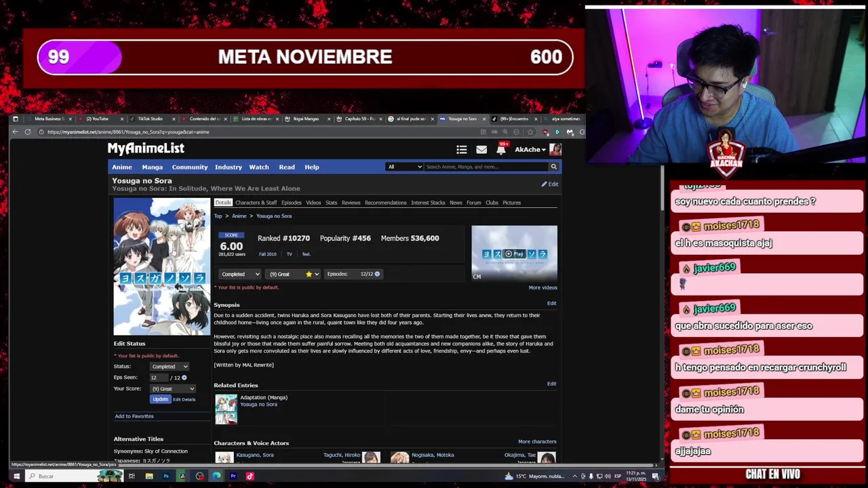The width and height of the screenshot is (868, 488).
Task: Open the messages envelope icon
Action: pos(481,150)
